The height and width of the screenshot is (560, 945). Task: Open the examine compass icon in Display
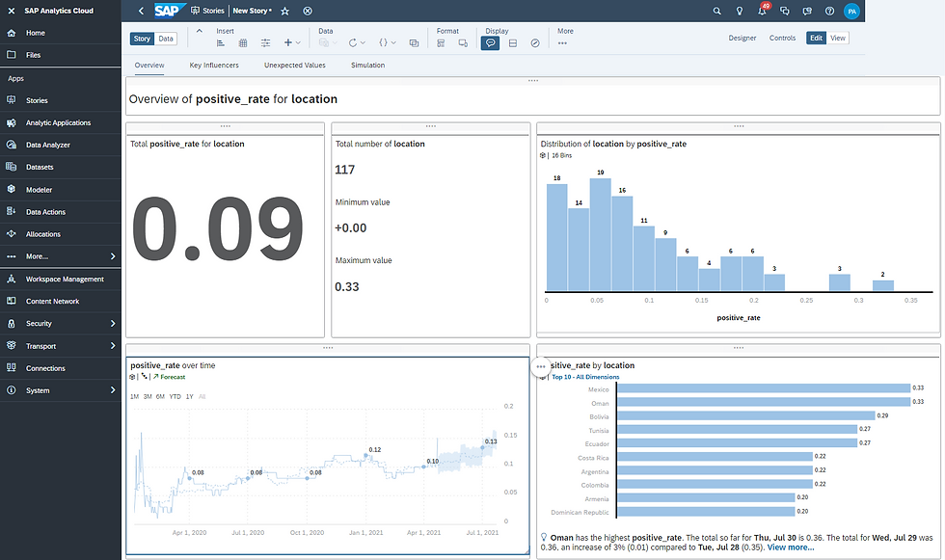[x=535, y=42]
